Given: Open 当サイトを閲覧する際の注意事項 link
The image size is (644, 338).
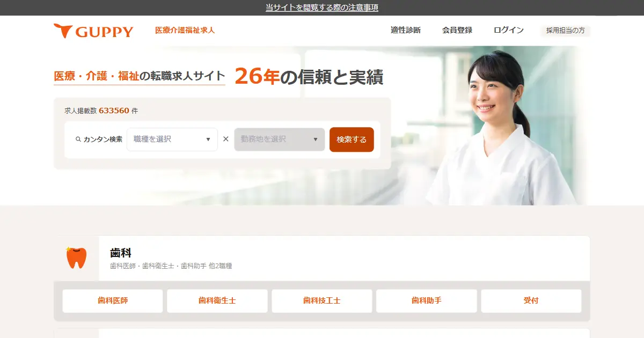Looking at the screenshot, I should 322,8.
